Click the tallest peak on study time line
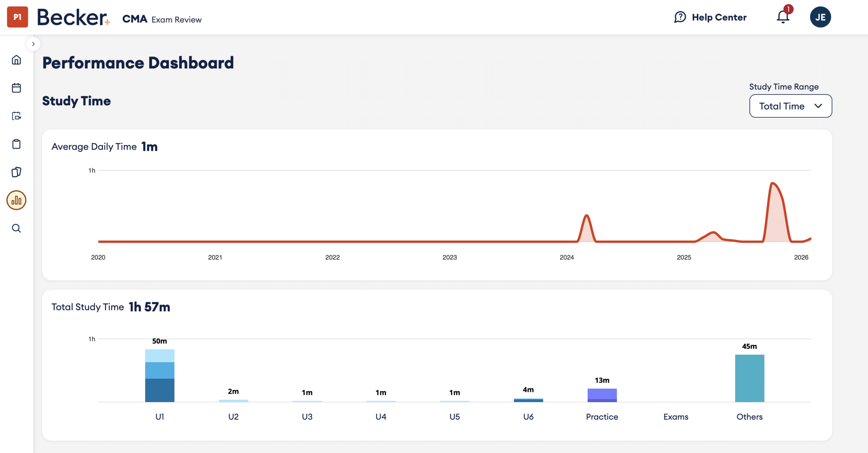The image size is (868, 453). pos(772,184)
